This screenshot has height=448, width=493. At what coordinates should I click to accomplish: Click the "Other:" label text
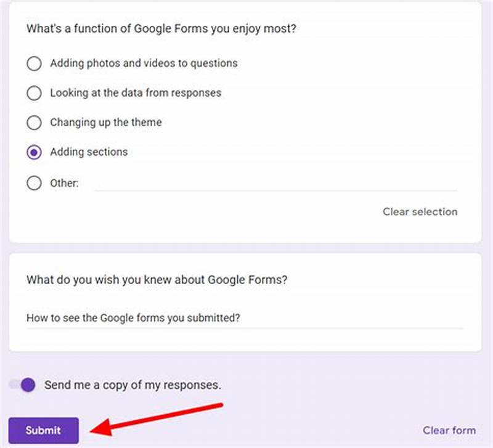64,183
